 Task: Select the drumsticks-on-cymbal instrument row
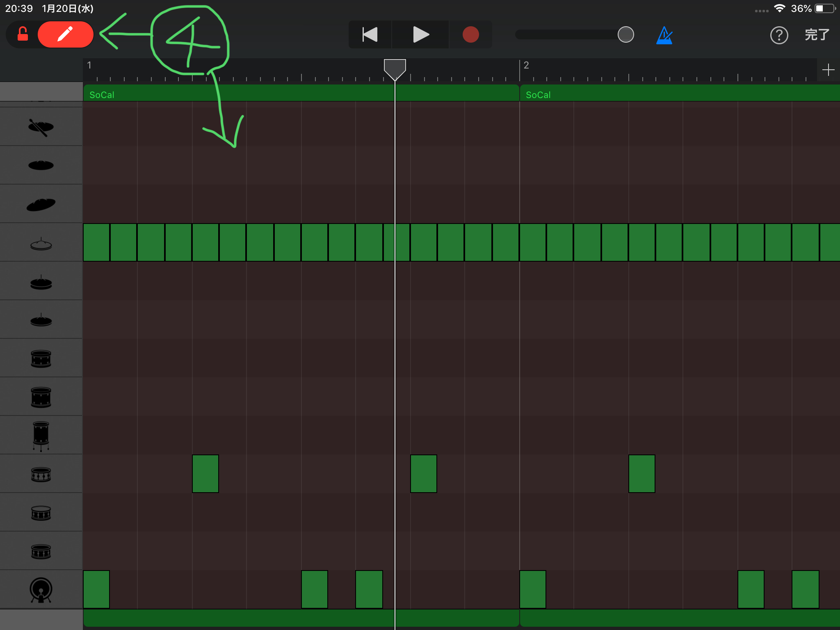[41, 127]
